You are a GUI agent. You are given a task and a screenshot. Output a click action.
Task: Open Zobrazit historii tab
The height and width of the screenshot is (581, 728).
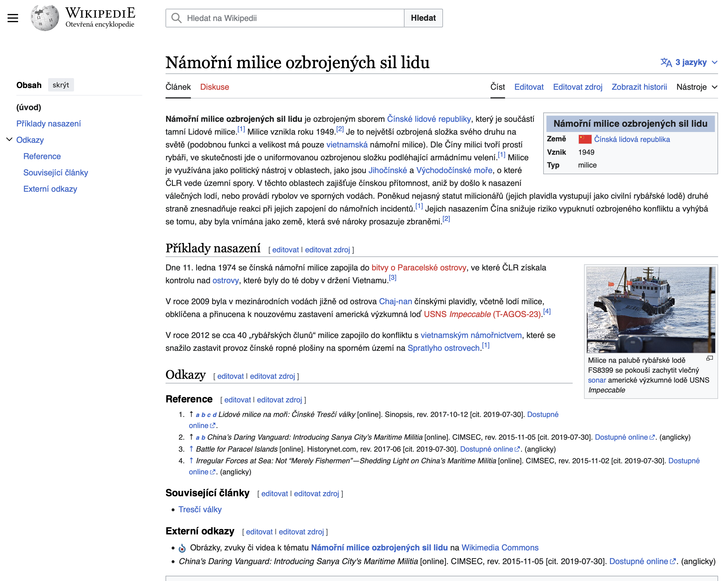(639, 87)
